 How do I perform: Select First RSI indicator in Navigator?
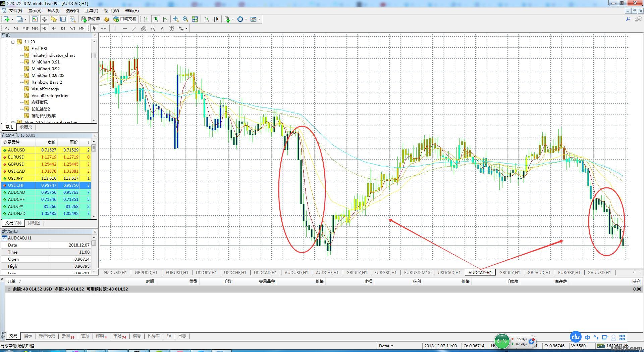click(39, 49)
